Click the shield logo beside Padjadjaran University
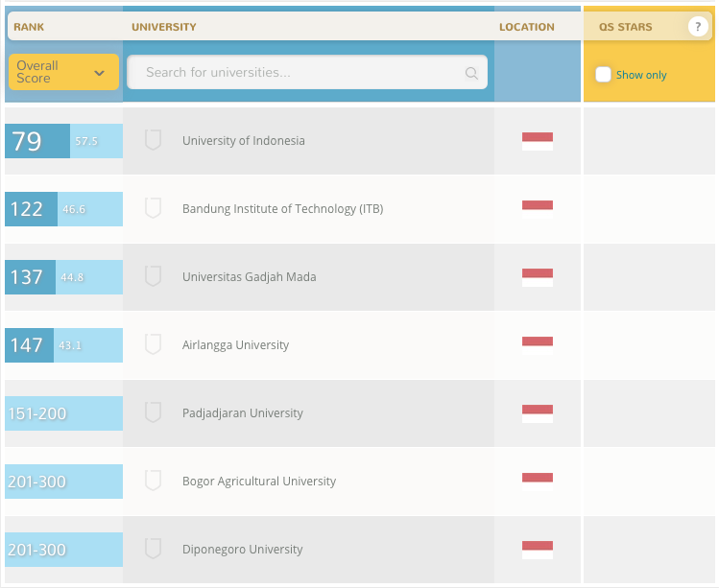 point(154,412)
